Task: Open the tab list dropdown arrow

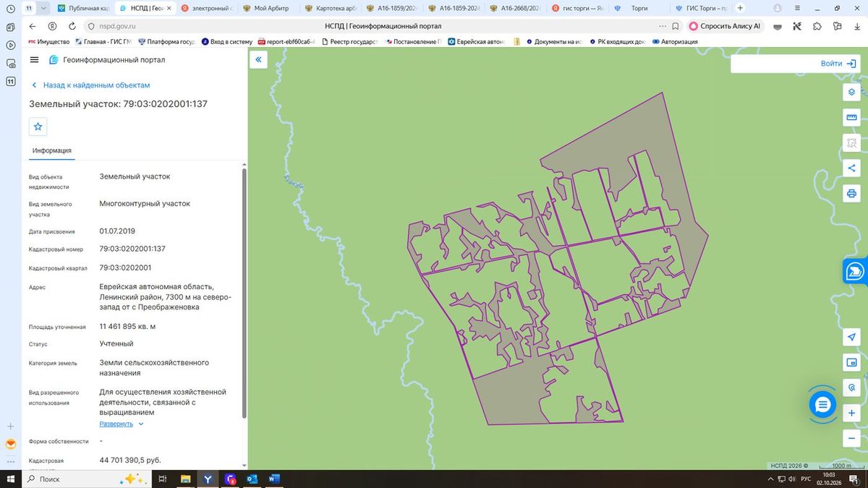Action: [x=43, y=8]
